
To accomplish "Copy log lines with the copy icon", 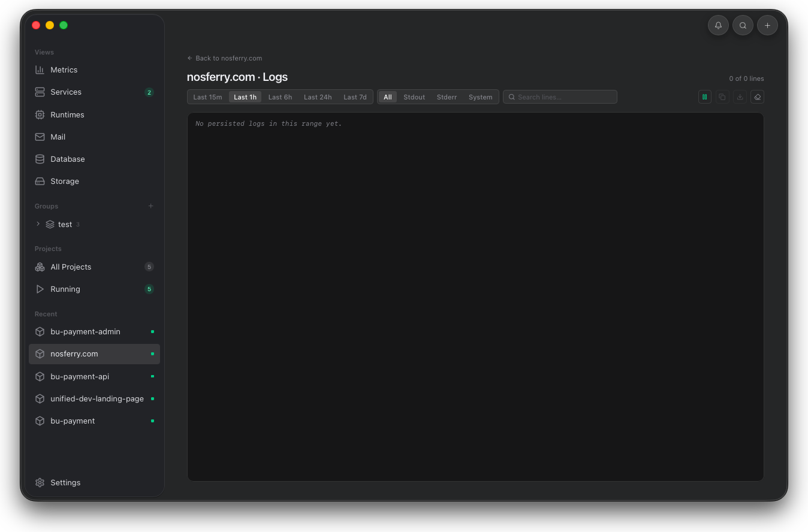I will (722, 96).
